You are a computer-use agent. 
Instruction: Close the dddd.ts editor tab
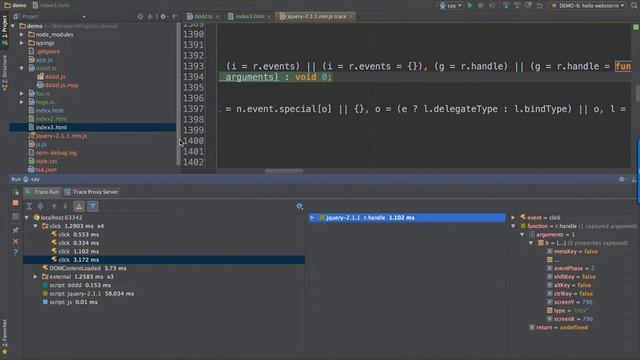click(218, 17)
